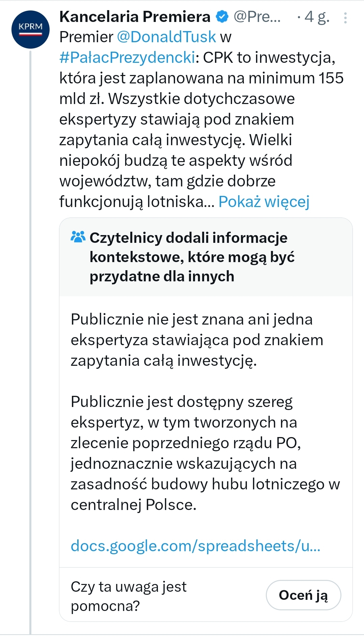Open the three-dot more options menu

tap(345, 18)
